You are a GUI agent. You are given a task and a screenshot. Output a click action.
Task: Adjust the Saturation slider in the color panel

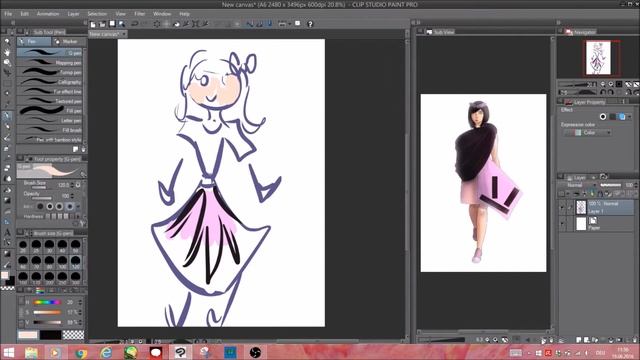(47, 312)
